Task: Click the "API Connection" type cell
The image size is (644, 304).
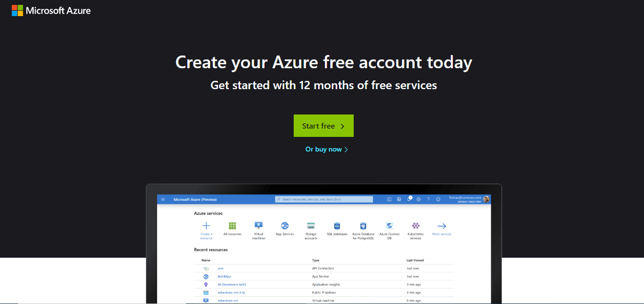Action: coord(323,268)
